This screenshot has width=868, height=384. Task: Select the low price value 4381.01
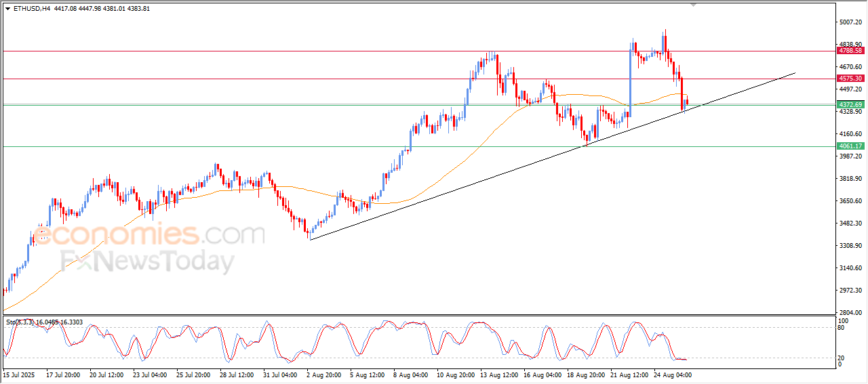click(113, 9)
